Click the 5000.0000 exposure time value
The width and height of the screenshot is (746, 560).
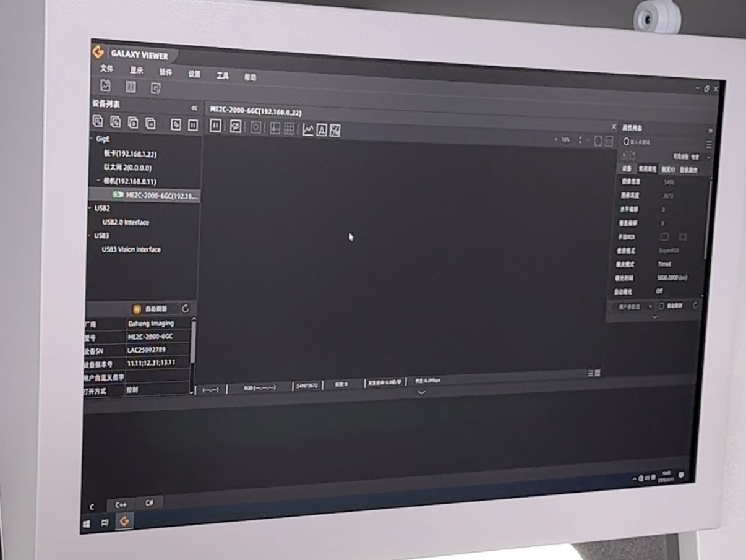pyautogui.click(x=672, y=278)
